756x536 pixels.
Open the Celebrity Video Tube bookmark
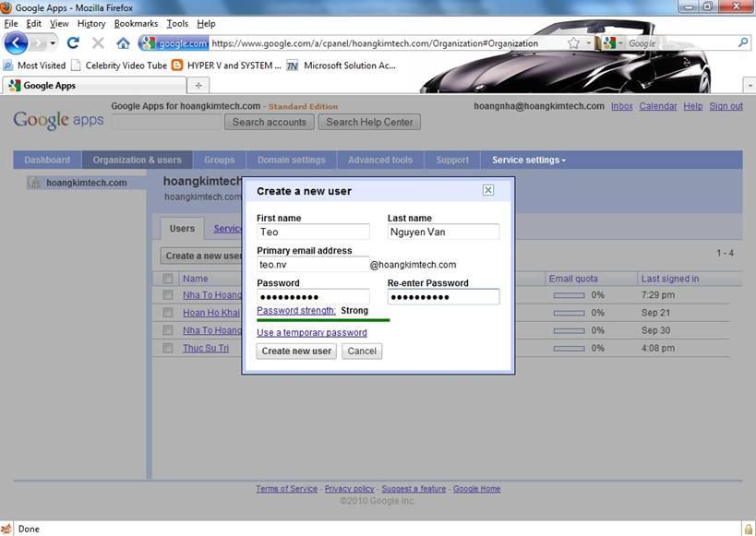click(x=119, y=66)
